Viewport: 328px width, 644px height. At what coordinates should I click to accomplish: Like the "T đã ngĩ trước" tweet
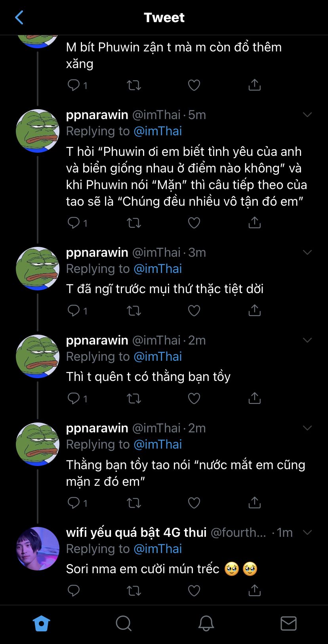pos(194,311)
